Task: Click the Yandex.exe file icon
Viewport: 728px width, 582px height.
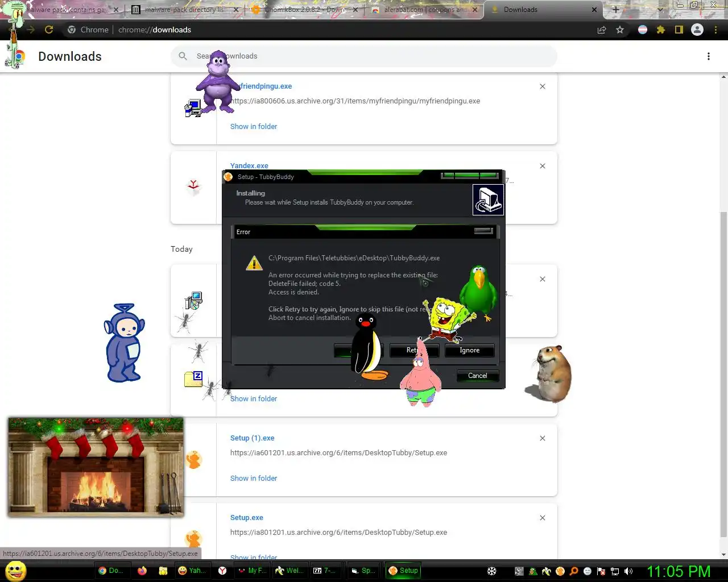Action: tap(193, 187)
